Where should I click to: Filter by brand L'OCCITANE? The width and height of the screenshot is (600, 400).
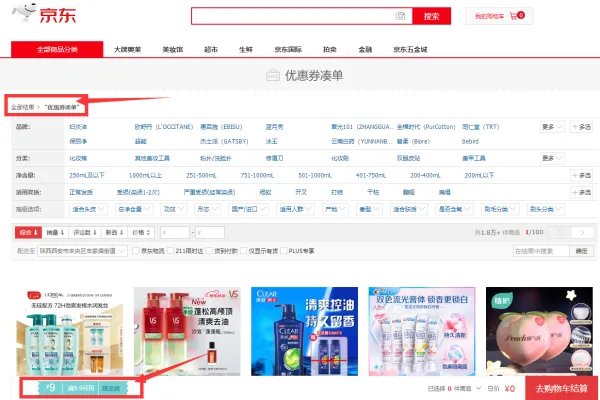pos(164,127)
